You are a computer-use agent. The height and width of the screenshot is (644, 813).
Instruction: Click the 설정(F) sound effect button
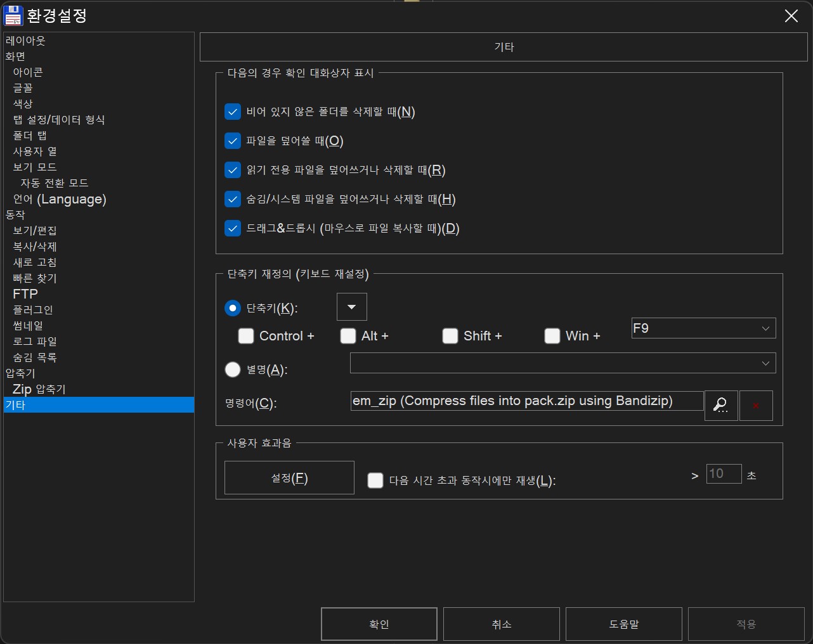289,478
